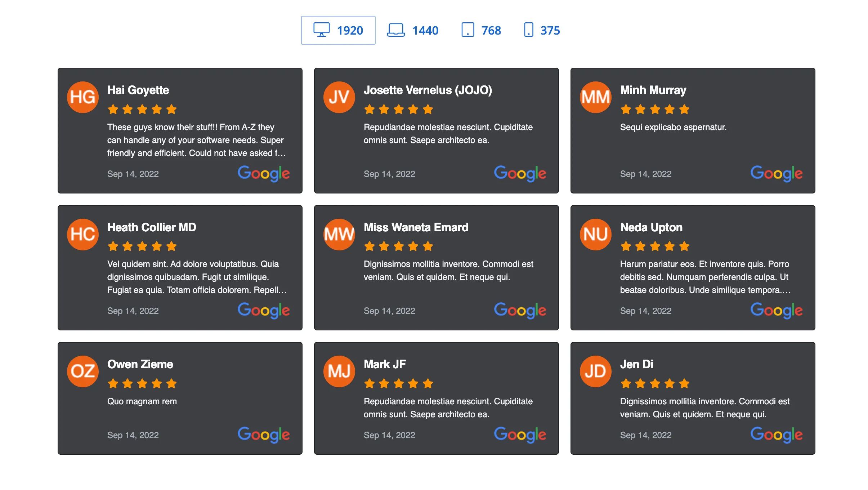Click the Sep 14, 2022 date in Neda Upton's card
Image resolution: width=868 pixels, height=490 pixels.
tap(646, 311)
